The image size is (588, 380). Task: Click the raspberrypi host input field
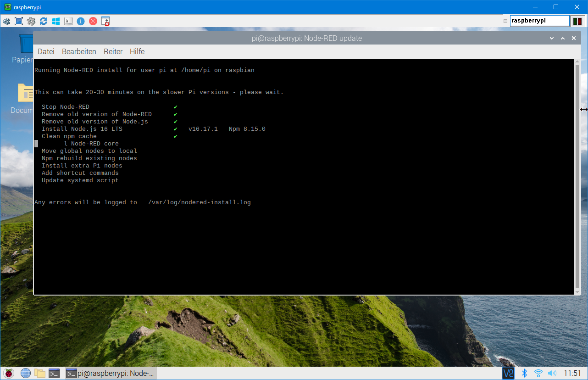(x=540, y=21)
